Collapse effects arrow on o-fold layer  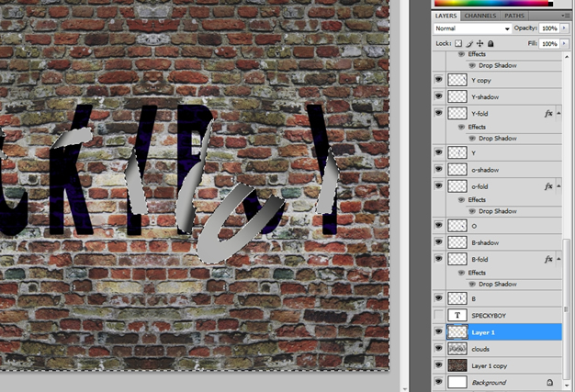[558, 186]
